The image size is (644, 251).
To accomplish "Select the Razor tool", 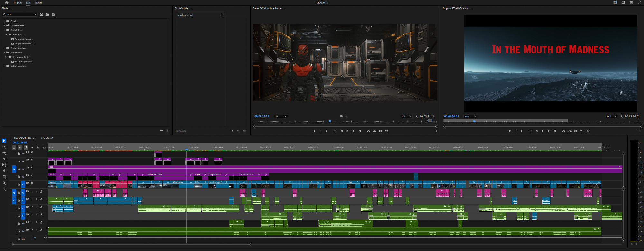I will [x=4, y=159].
